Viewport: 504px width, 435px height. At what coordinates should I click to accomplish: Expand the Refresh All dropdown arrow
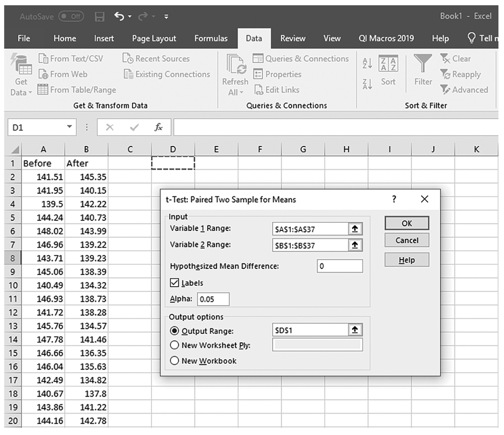(x=241, y=92)
